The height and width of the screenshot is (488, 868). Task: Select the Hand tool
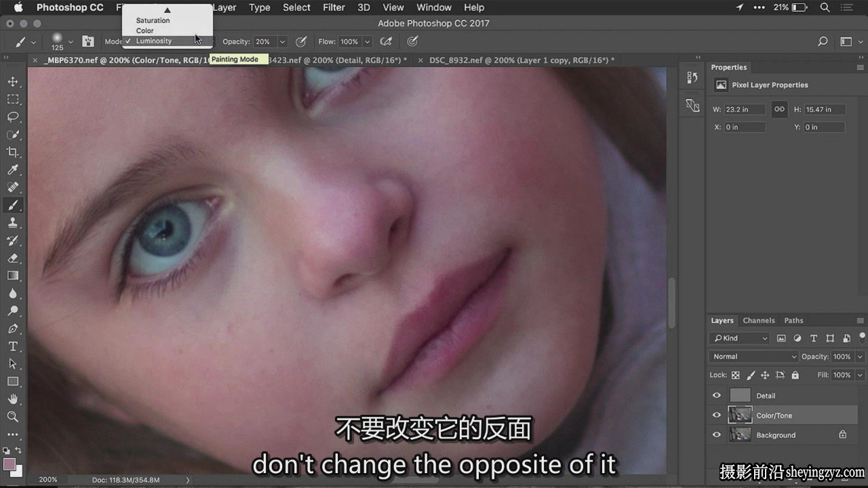click(13, 399)
